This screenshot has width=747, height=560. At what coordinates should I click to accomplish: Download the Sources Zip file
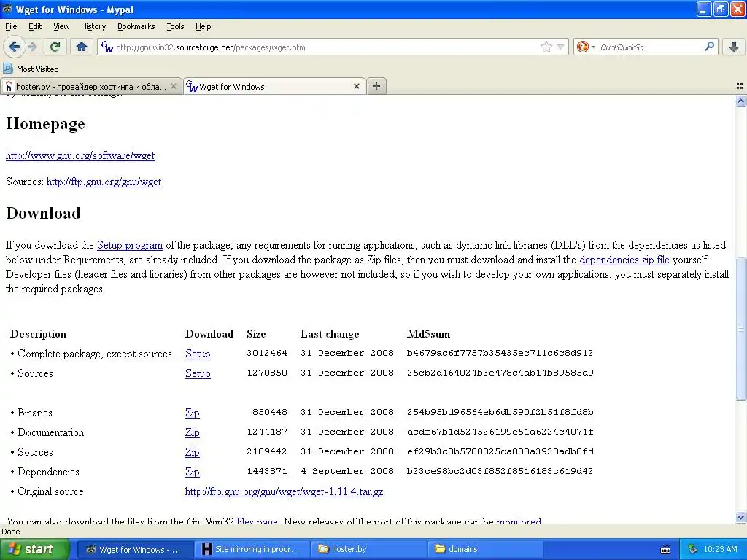(193, 452)
